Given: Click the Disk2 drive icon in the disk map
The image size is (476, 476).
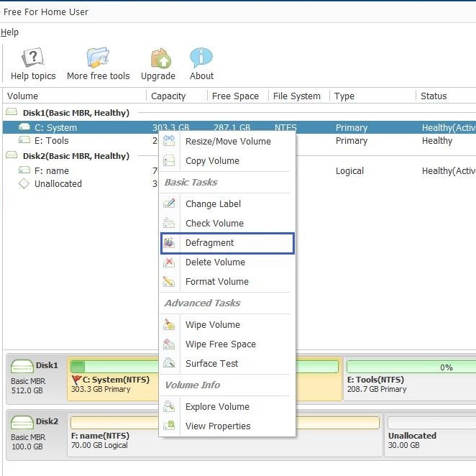Looking at the screenshot, I should coord(22,422).
